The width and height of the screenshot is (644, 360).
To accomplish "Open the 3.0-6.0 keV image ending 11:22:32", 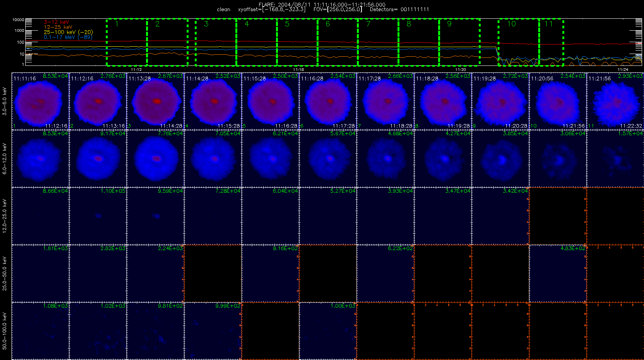I will pyautogui.click(x=615, y=101).
